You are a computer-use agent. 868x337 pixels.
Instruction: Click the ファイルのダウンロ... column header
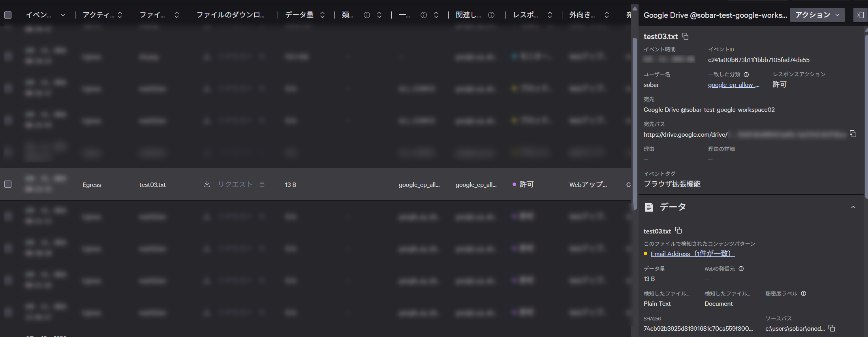(x=231, y=15)
